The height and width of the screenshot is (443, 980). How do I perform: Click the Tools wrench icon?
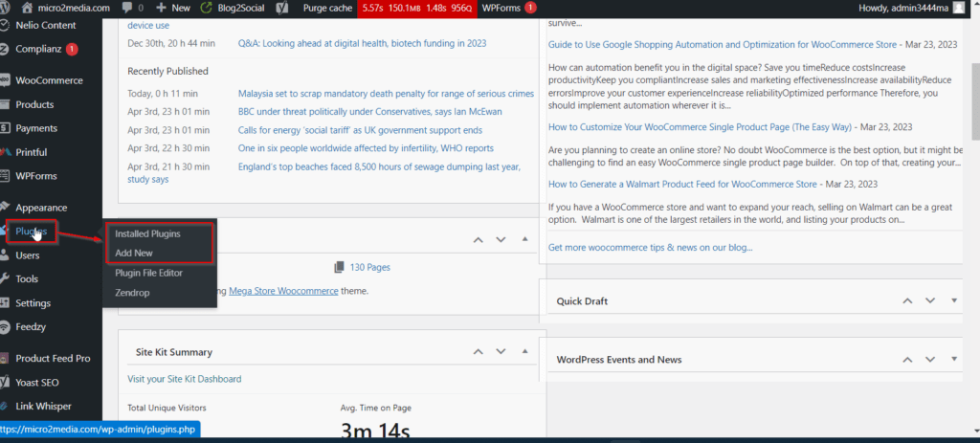click(x=5, y=278)
